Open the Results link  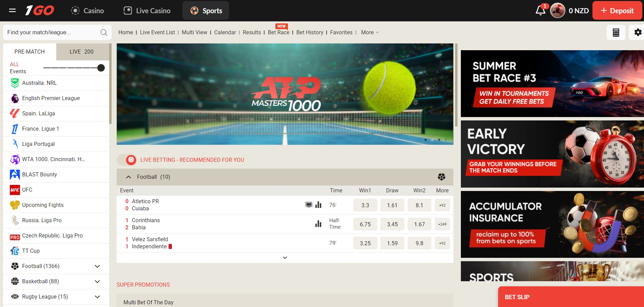[252, 33]
